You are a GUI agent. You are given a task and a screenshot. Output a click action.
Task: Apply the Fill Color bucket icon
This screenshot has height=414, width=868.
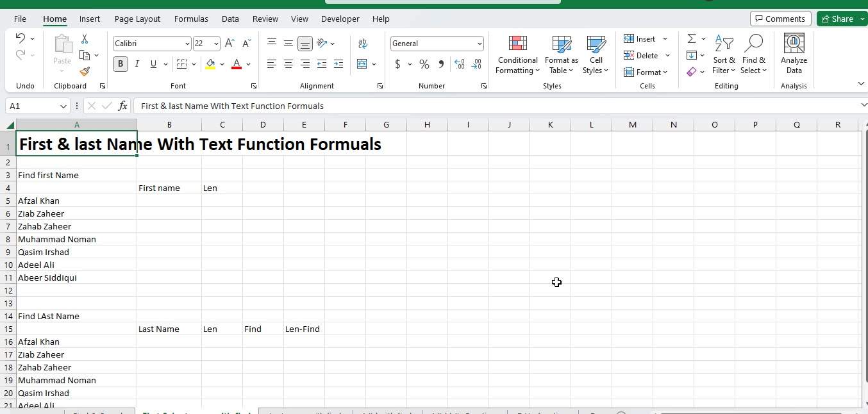pos(210,64)
